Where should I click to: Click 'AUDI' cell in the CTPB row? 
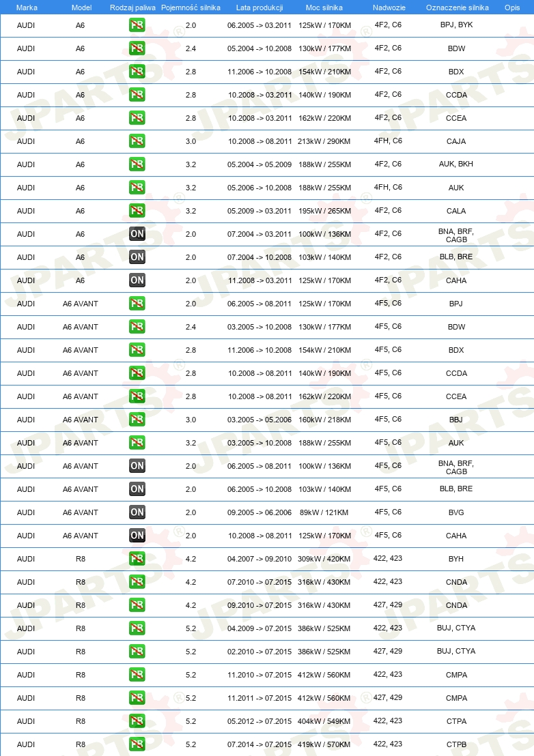[x=26, y=744]
